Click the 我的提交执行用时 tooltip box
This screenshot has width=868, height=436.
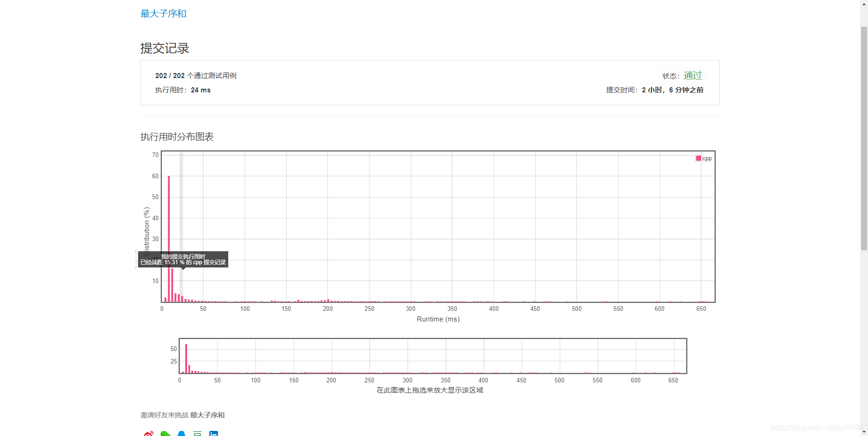pyautogui.click(x=183, y=259)
